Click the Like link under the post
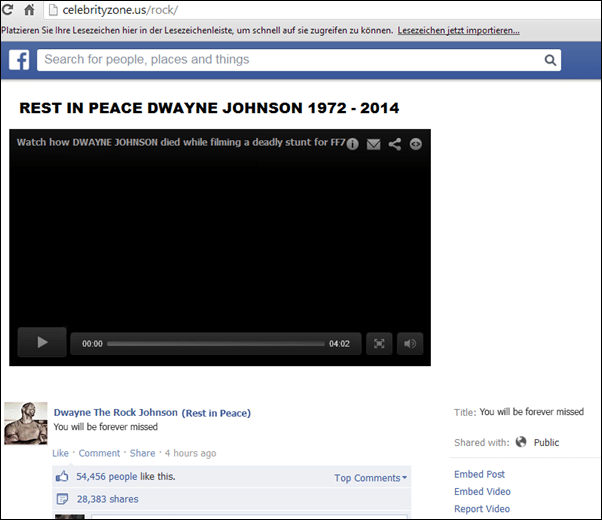This screenshot has width=602, height=520. pyautogui.click(x=60, y=453)
